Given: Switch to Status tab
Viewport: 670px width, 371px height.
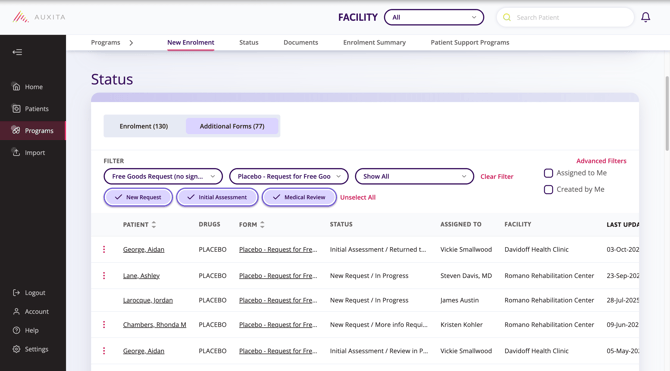Looking at the screenshot, I should (249, 42).
